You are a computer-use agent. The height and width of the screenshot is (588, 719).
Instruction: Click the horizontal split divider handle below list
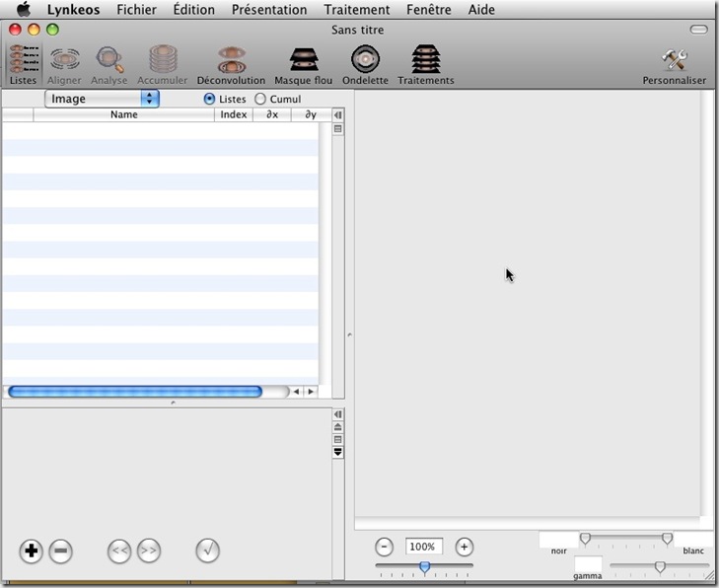pos(173,403)
